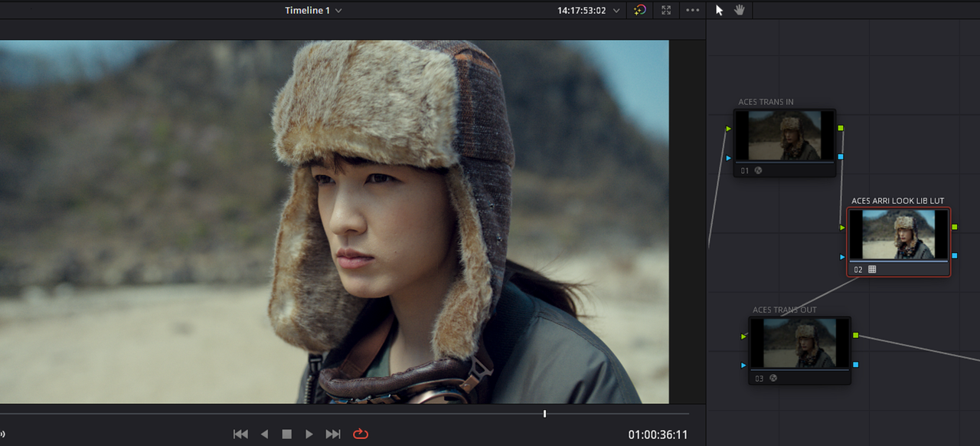The height and width of the screenshot is (446, 980).
Task: Open the viewer three-dot options menu
Action: pos(693,10)
